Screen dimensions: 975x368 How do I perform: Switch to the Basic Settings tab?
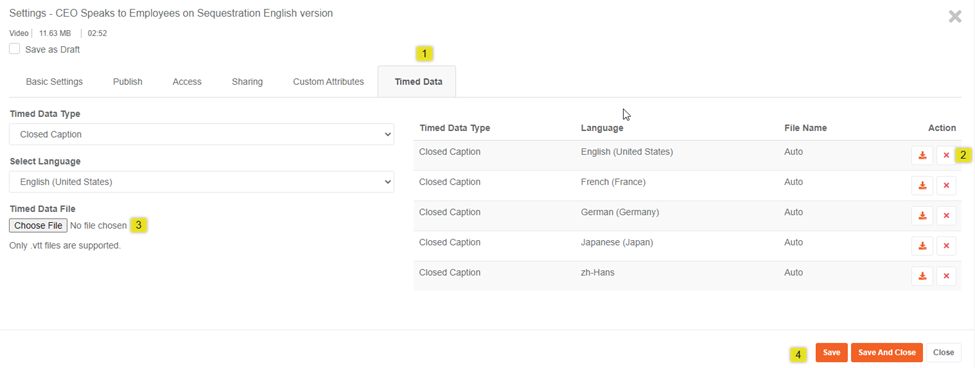[54, 81]
